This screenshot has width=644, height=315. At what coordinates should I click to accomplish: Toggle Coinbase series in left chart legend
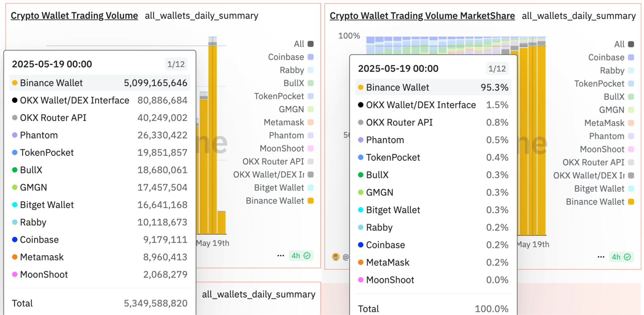291,57
